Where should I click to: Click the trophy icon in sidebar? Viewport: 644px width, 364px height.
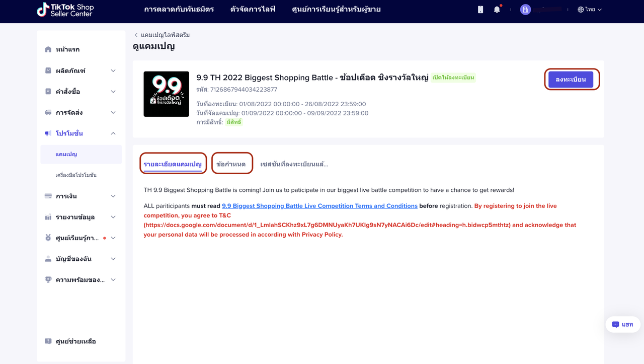coord(48,279)
